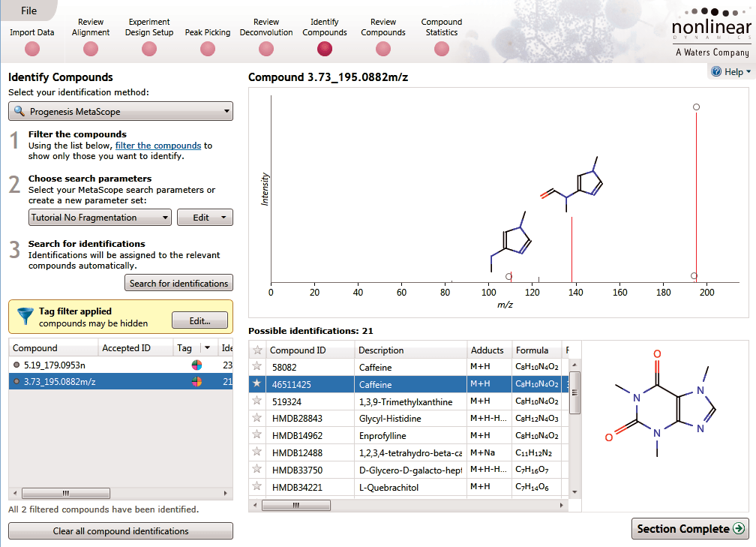The height and width of the screenshot is (547, 756).
Task: Click Clear all compound identifications
Action: pyautogui.click(x=121, y=531)
